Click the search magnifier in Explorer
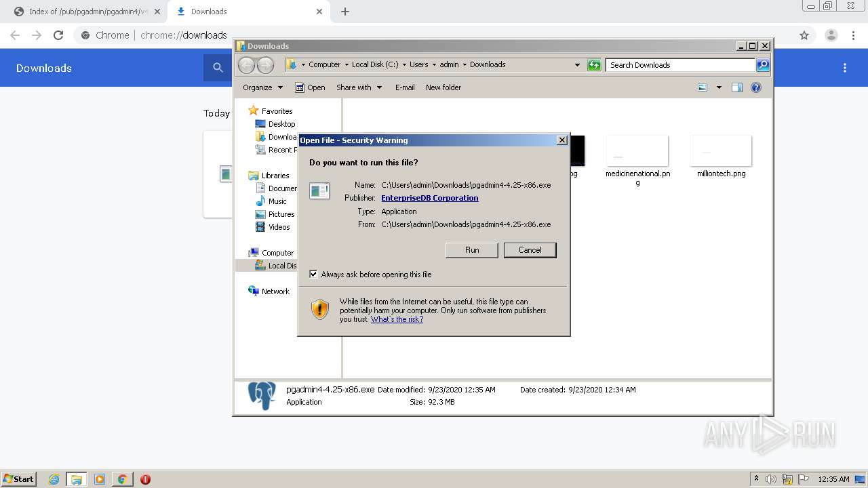This screenshot has height=488, width=868. click(763, 65)
